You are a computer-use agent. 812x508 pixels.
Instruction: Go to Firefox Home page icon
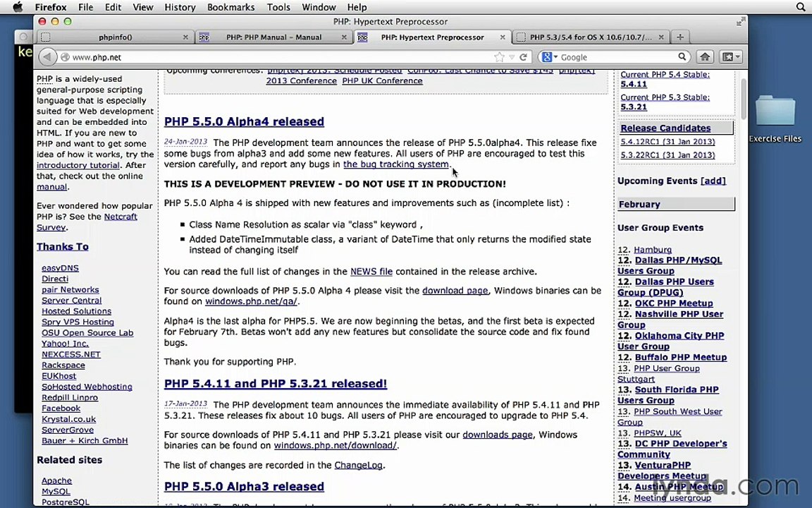(x=705, y=57)
